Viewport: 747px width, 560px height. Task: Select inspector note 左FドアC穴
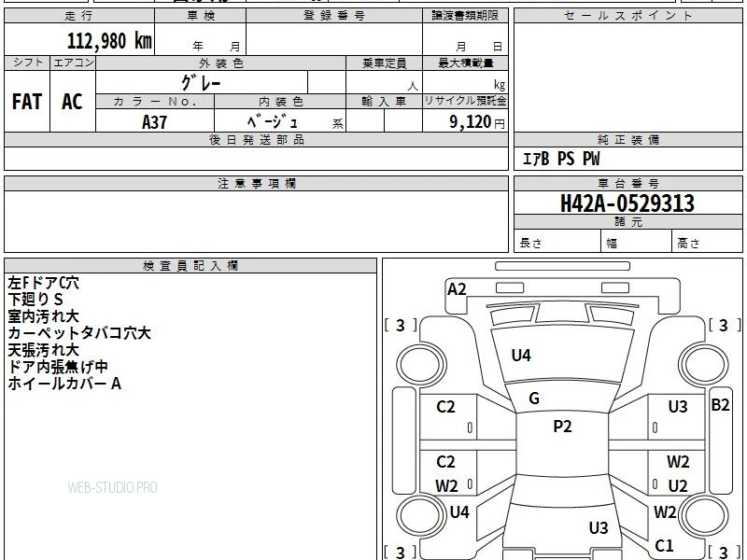43,283
